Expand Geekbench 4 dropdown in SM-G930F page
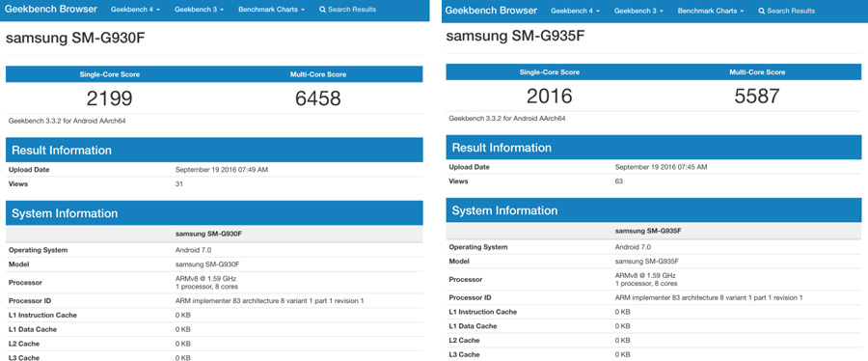 point(136,10)
